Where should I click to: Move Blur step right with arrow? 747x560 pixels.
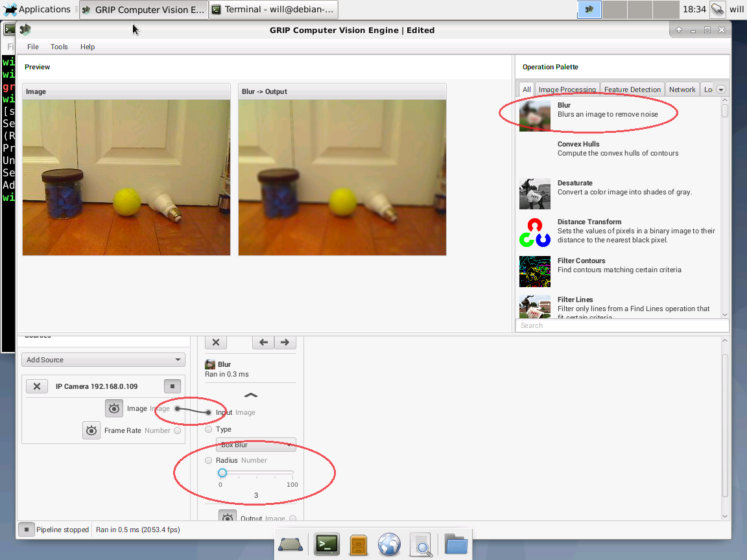[285, 343]
